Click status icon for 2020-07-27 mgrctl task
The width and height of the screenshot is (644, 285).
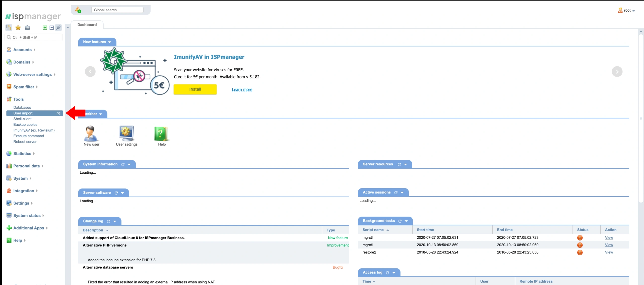point(580,237)
